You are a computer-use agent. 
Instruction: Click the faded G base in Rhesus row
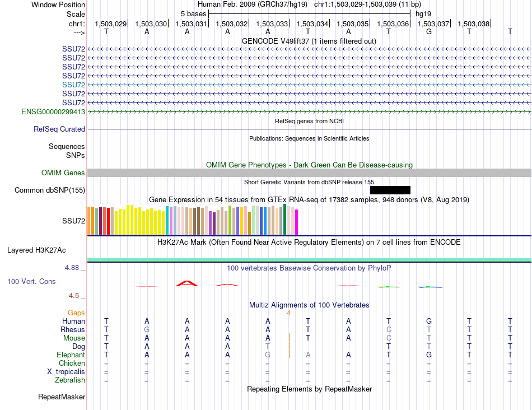coord(147,329)
